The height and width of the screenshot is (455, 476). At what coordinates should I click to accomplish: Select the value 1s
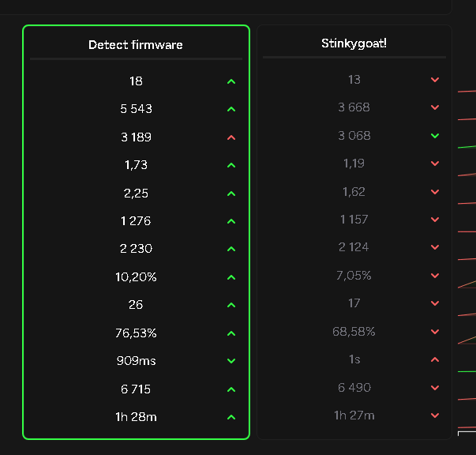[x=354, y=359]
